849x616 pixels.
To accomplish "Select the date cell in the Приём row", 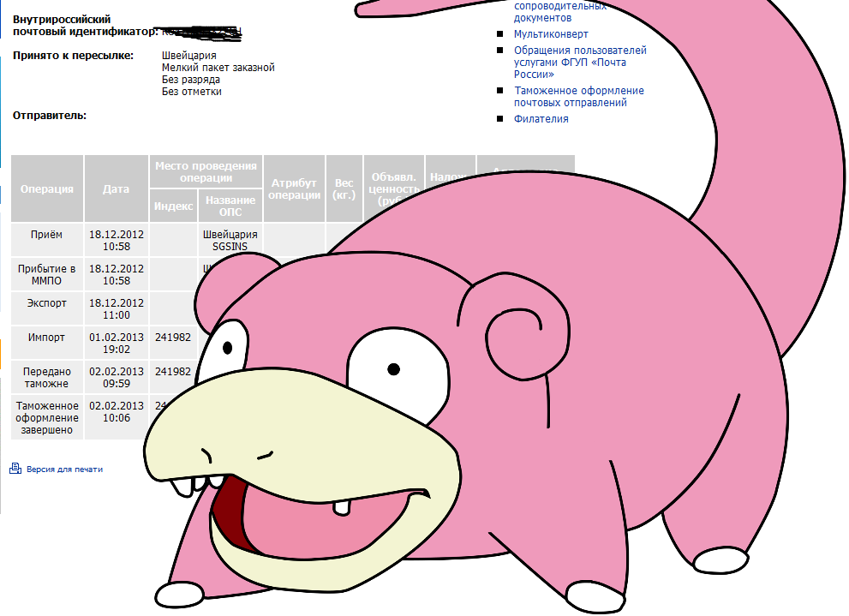I will pyautogui.click(x=117, y=241).
